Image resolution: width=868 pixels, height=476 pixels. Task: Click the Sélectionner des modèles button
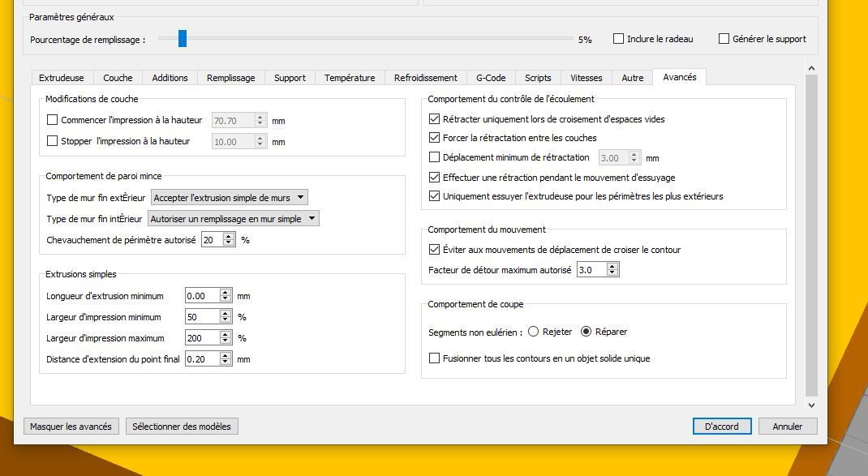182,427
